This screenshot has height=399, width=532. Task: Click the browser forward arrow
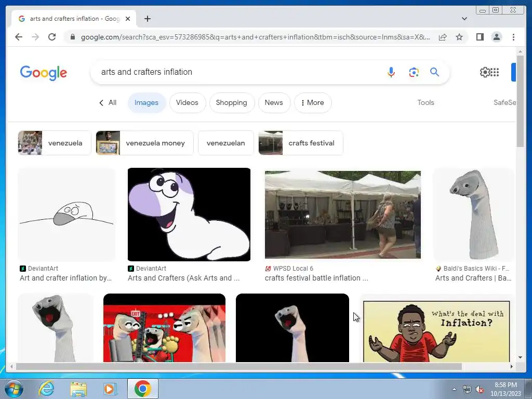pyautogui.click(x=35, y=37)
